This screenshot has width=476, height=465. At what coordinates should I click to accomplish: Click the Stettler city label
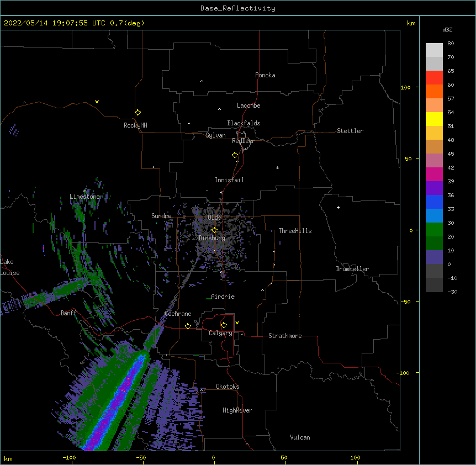point(350,131)
